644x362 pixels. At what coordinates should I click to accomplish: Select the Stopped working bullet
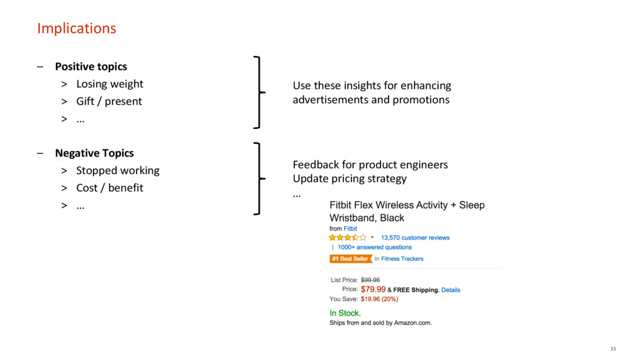[x=118, y=170]
